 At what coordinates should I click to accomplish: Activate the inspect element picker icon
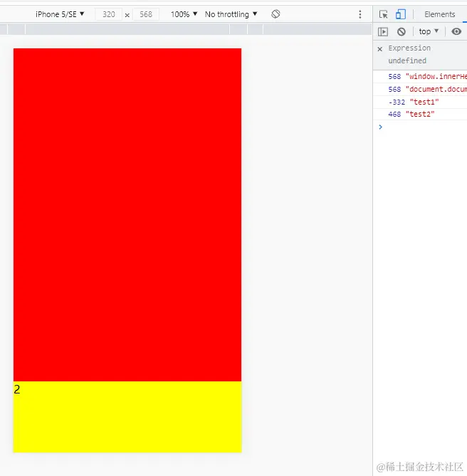[383, 14]
